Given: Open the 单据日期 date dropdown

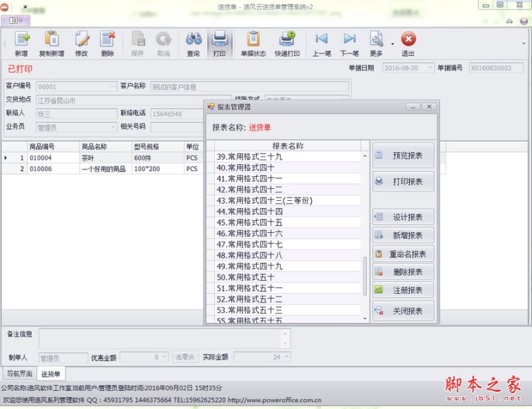Looking at the screenshot, I should (430, 68).
